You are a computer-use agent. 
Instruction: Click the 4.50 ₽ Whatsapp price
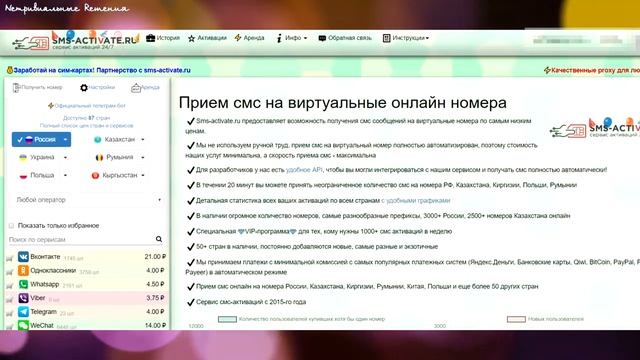[x=156, y=284]
